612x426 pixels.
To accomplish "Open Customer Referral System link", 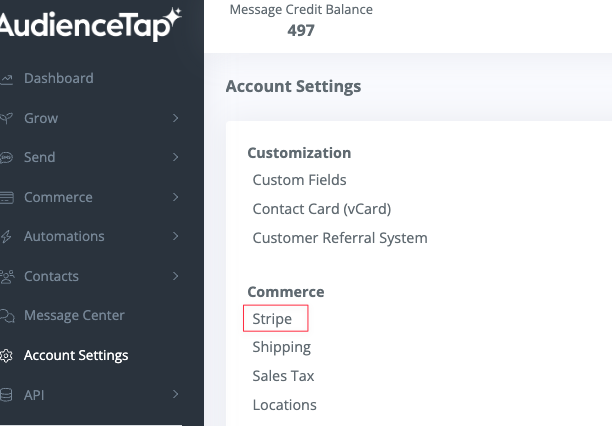I will click(339, 238).
